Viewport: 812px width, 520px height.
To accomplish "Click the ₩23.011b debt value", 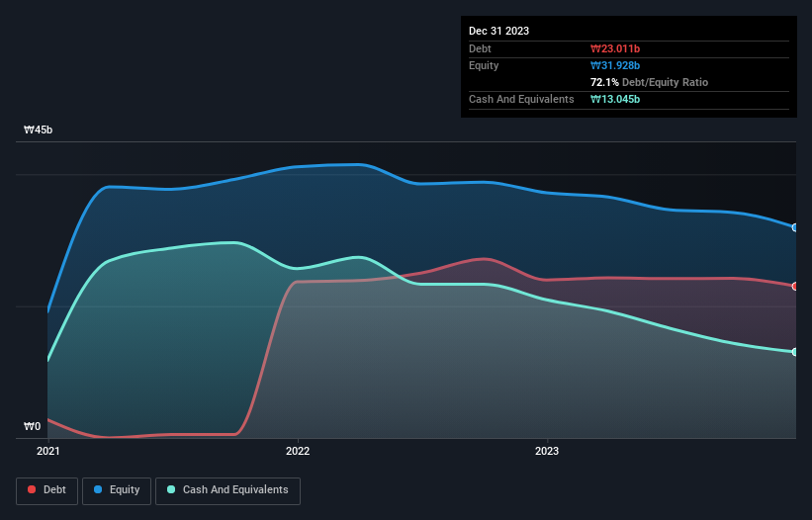I will tap(615, 48).
